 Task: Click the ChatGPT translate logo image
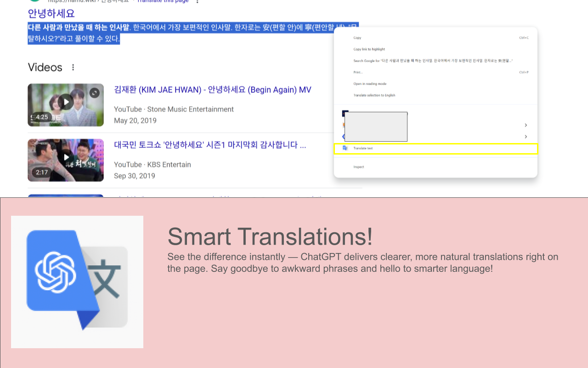pyautogui.click(x=77, y=282)
